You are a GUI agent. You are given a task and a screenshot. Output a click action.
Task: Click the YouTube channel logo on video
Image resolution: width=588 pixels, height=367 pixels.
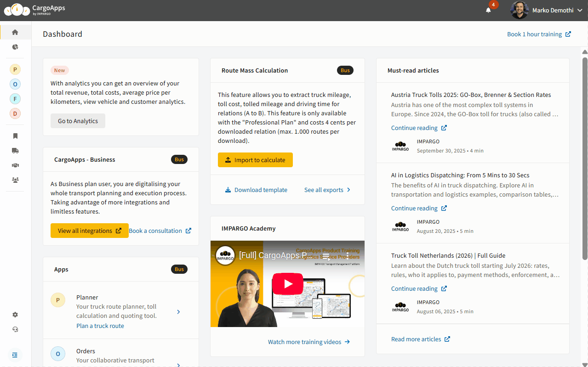click(x=225, y=255)
